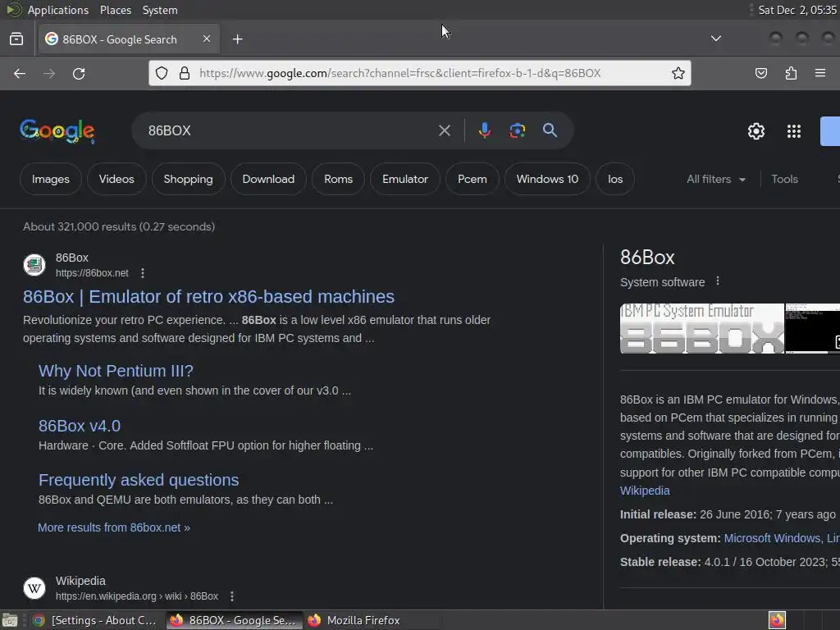840x630 pixels.
Task: Click the Google logo
Action: (57, 131)
